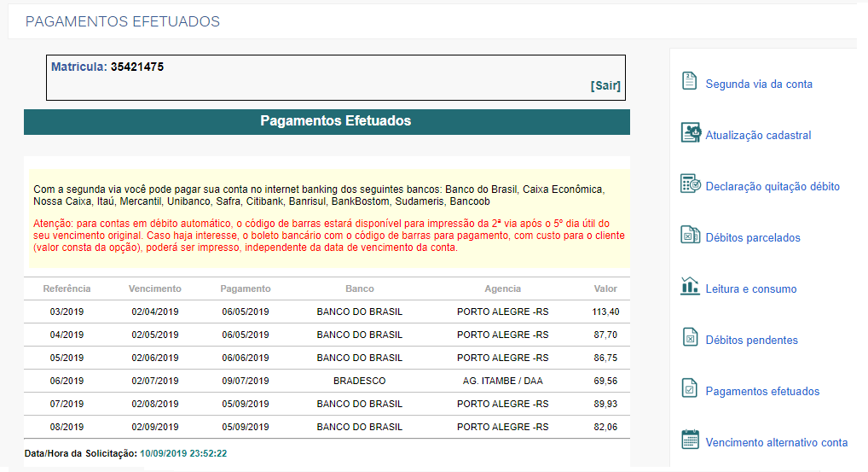Click the 89,93 value cell
Screen dimensions: 868x472
click(605, 404)
